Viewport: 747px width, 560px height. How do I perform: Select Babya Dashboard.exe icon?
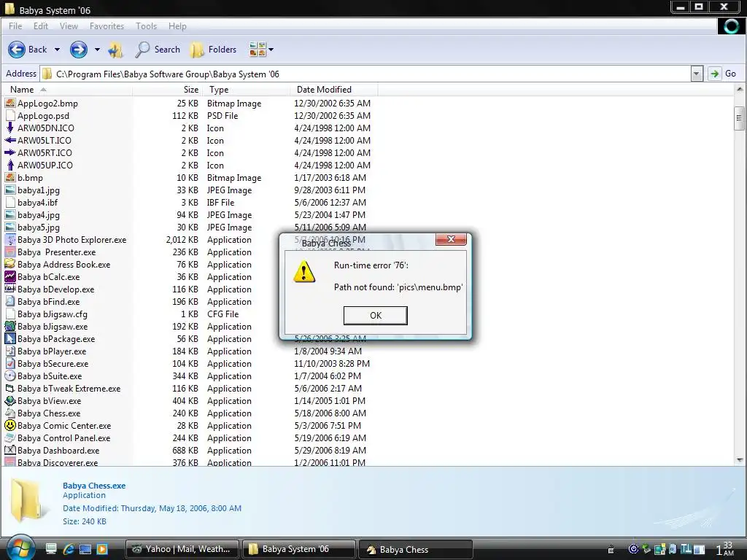coord(10,450)
